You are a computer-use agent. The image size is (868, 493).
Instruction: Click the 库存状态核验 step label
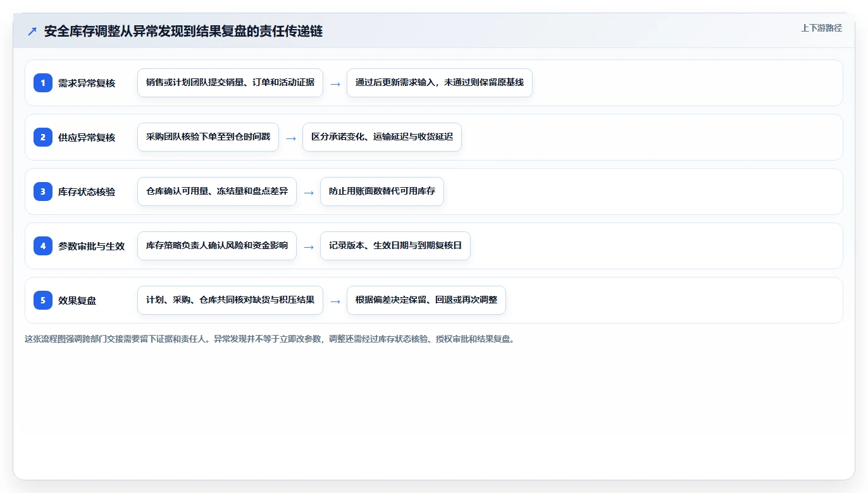click(x=87, y=192)
